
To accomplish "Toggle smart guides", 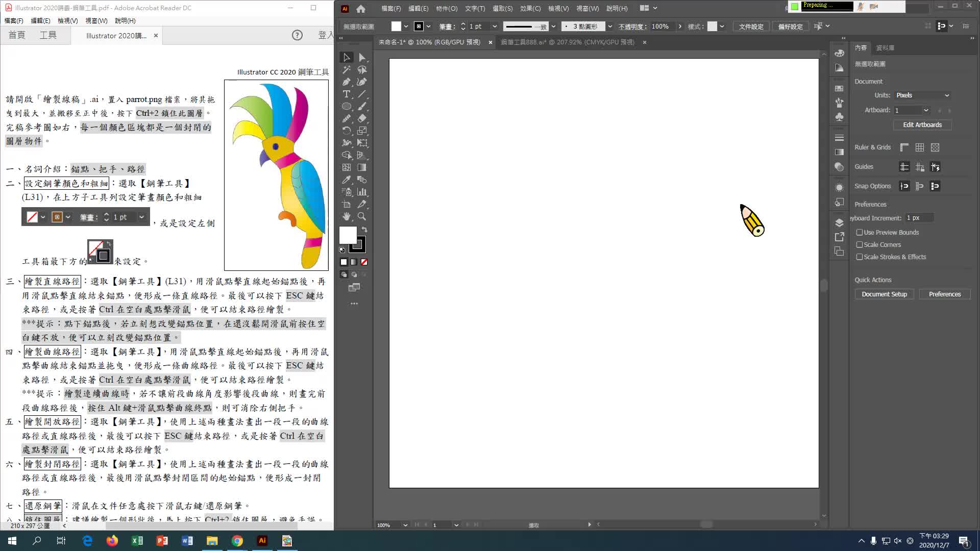I will (x=935, y=167).
